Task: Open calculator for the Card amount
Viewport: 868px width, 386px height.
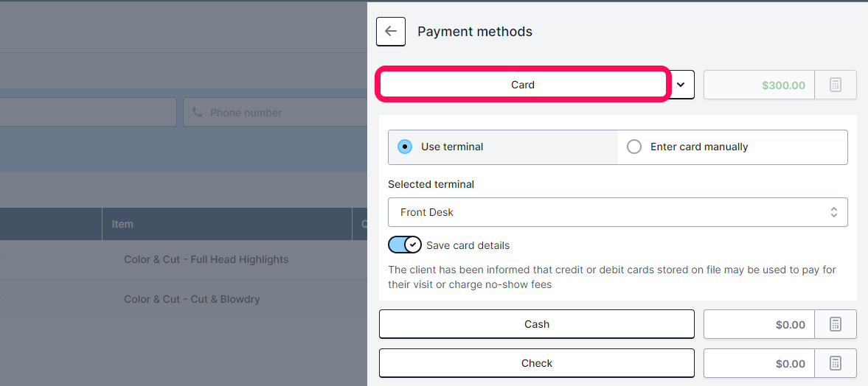Action: [x=836, y=85]
